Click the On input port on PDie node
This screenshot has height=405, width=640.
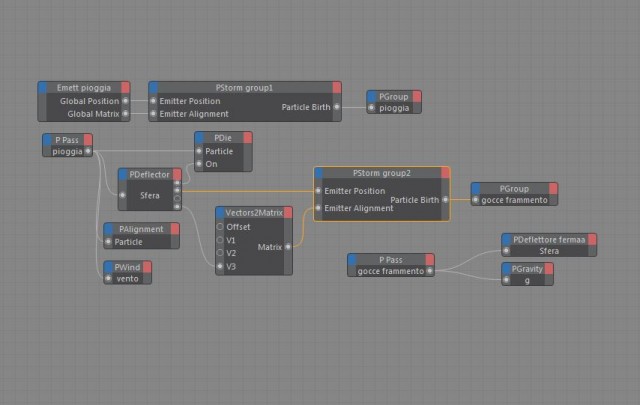point(199,164)
